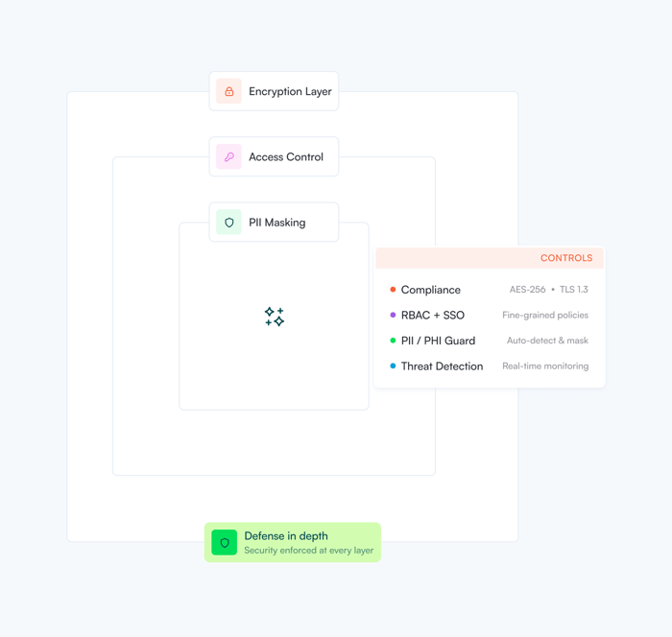
Task: Click the green shield PII Masking icon
Action: coord(228,223)
